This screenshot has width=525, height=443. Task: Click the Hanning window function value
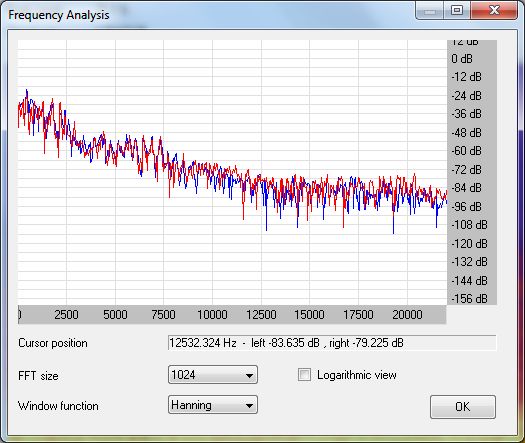[191, 405]
